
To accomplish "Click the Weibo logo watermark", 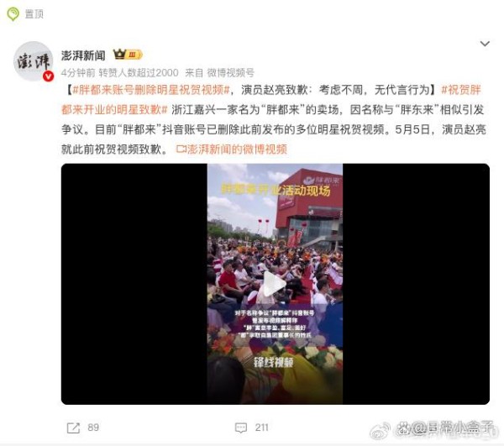I will coord(380,430).
